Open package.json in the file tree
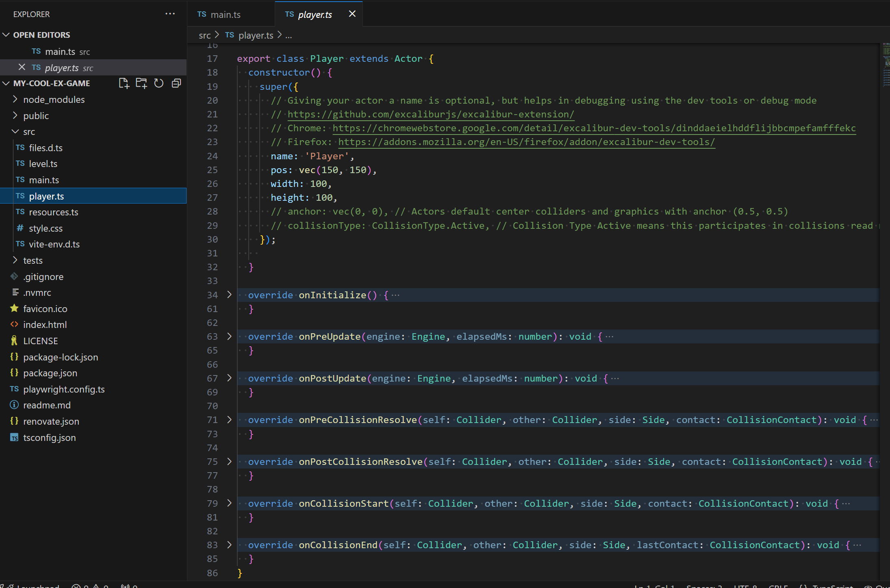 (x=50, y=373)
